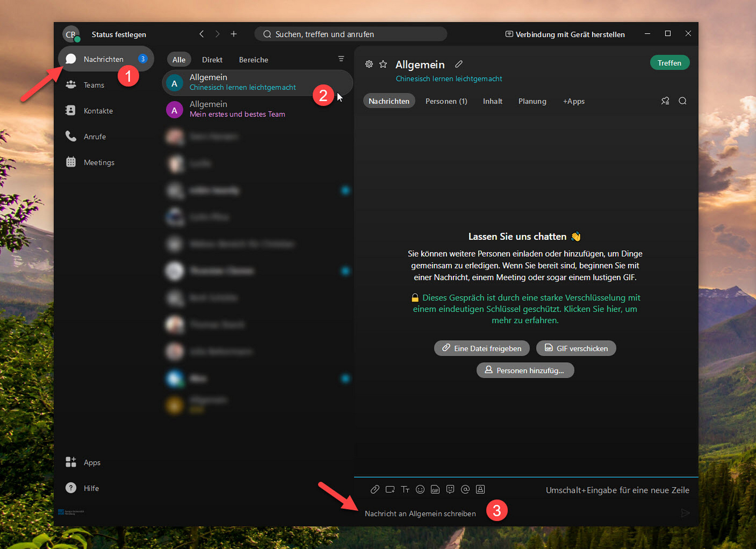Click the Eine Datei freigeben button
Image resolution: width=756 pixels, height=549 pixels.
pos(481,348)
